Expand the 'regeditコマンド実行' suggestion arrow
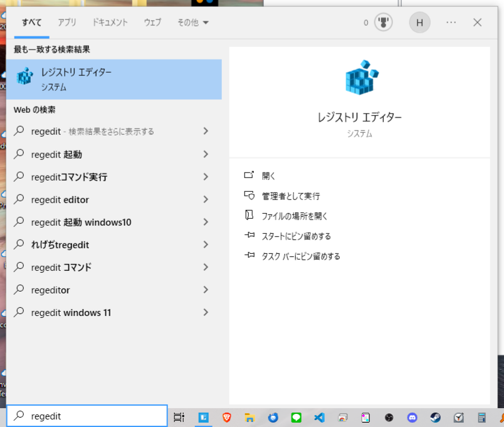504x427 pixels. (x=206, y=177)
